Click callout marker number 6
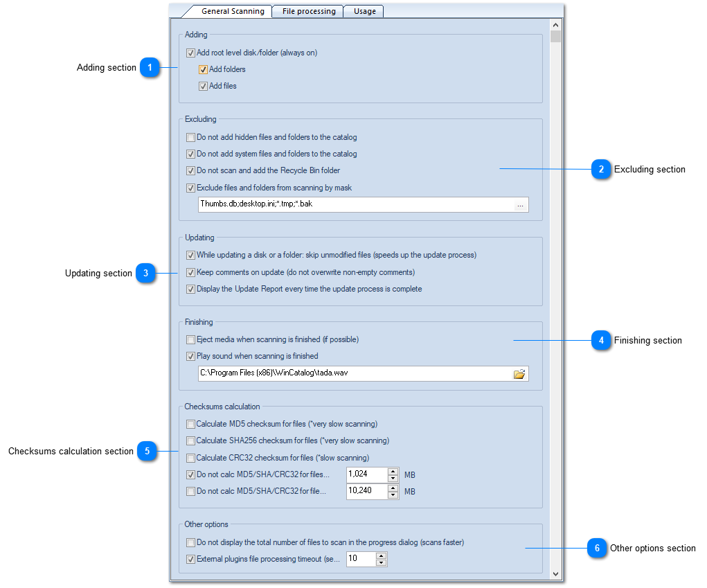 pos(597,549)
